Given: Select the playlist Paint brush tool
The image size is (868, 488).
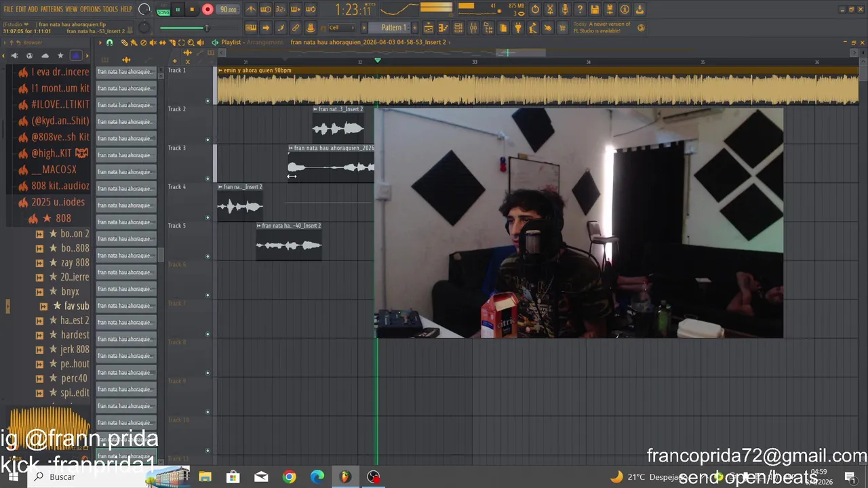Looking at the screenshot, I should point(134,43).
